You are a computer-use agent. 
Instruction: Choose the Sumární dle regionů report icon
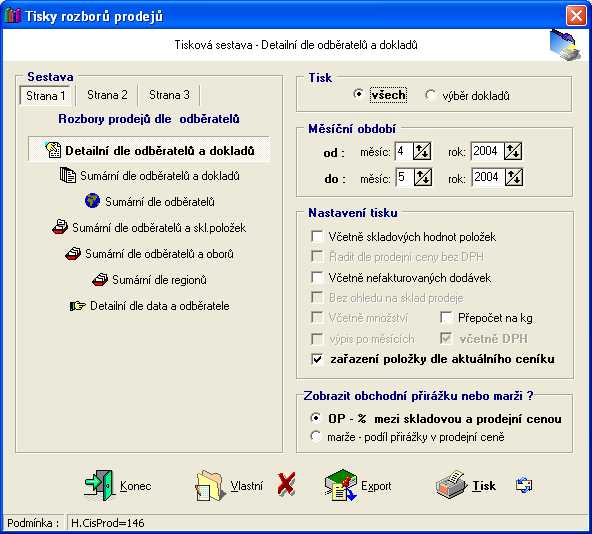coord(100,280)
